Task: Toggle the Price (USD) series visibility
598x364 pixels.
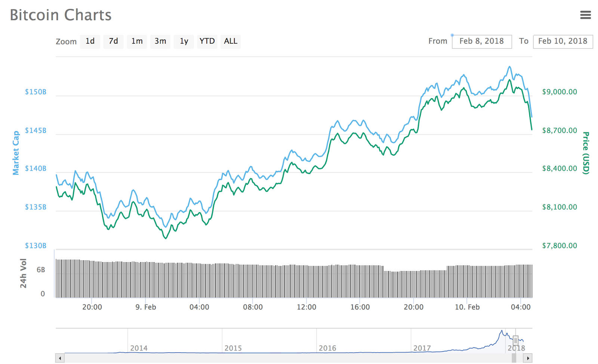Action: click(x=585, y=151)
